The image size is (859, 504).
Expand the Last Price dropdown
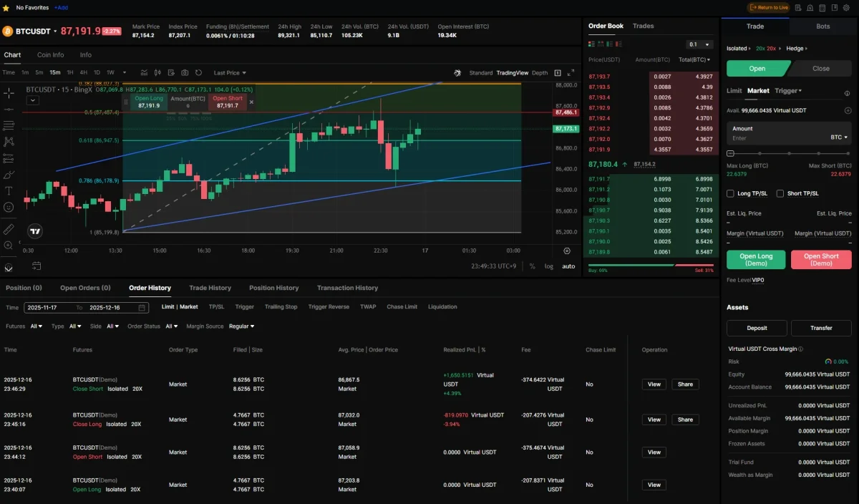click(x=230, y=72)
